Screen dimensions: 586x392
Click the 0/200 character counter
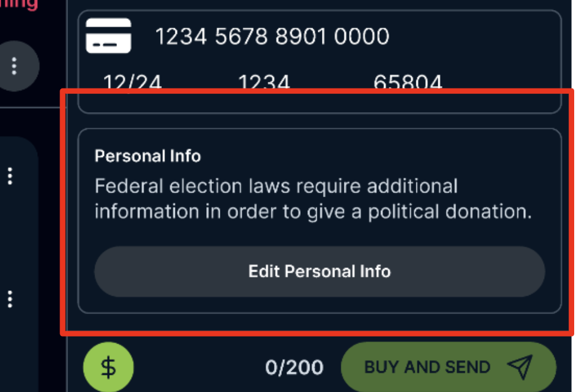(x=294, y=368)
